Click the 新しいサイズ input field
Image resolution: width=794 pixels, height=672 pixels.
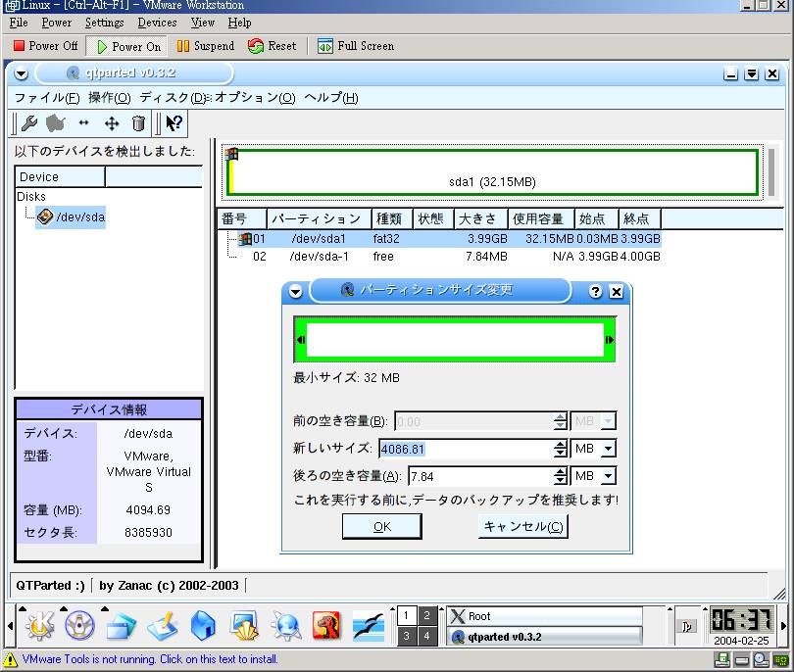pyautogui.click(x=466, y=449)
